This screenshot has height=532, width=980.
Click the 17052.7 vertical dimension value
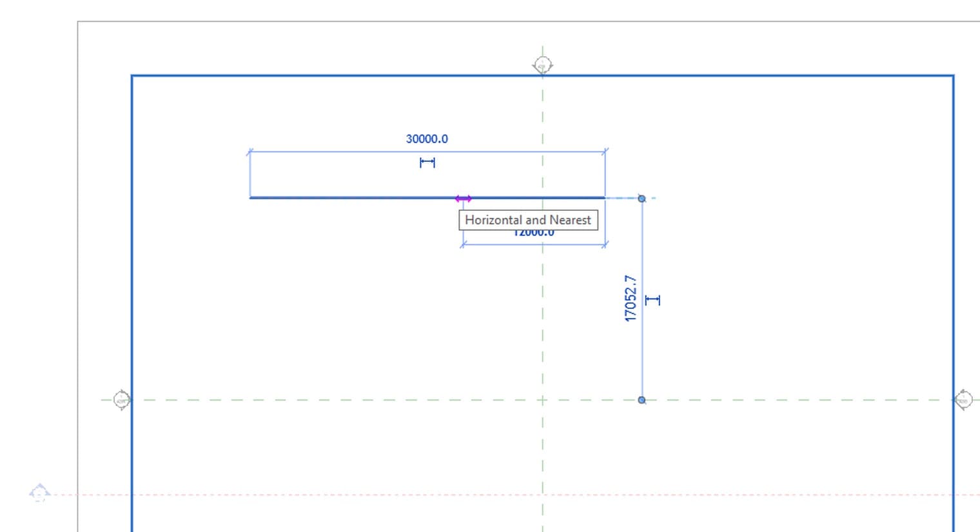pyautogui.click(x=630, y=298)
